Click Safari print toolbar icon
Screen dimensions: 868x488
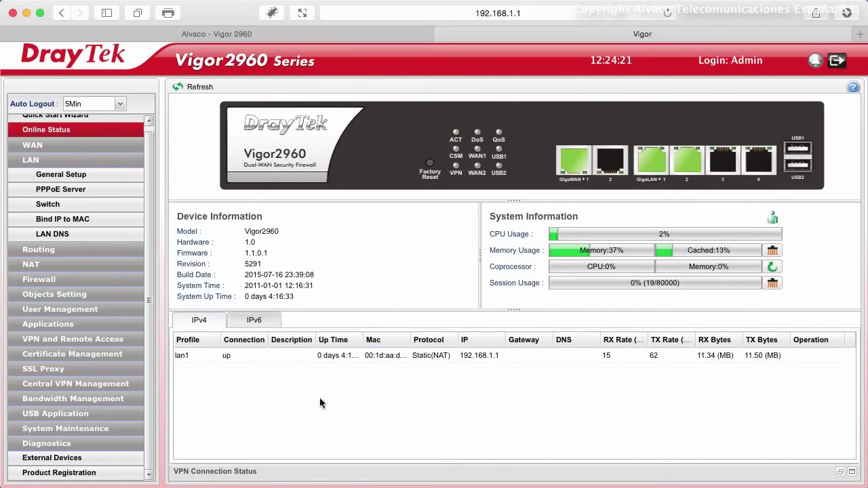[168, 13]
